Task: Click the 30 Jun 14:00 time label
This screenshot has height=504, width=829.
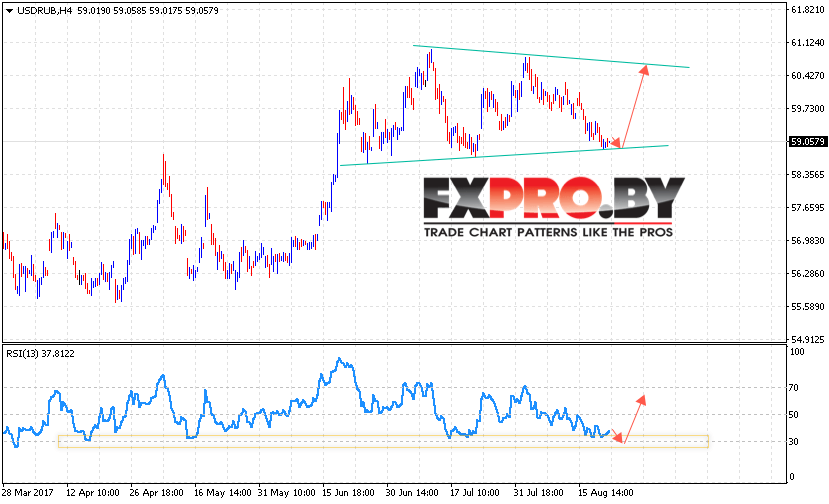Action: tap(412, 493)
